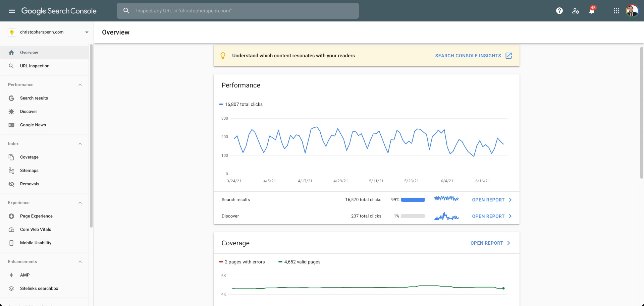Collapse the Experience sidebar section
This screenshot has width=644, height=306.
coord(80,203)
